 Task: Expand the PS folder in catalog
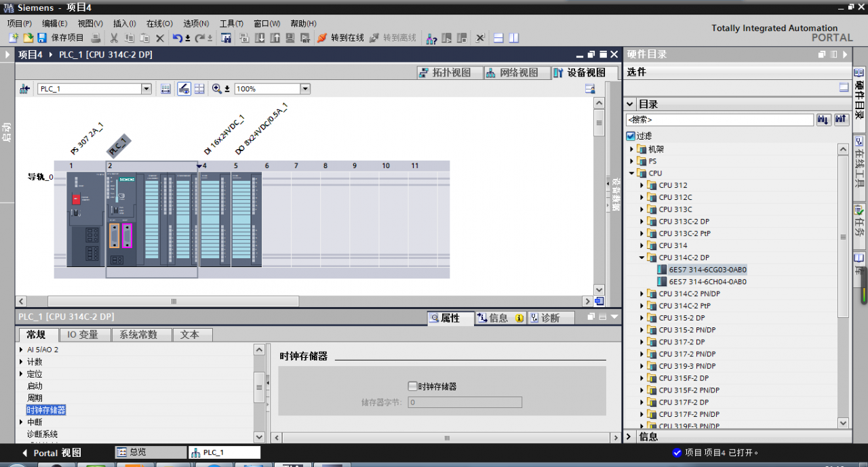632,161
